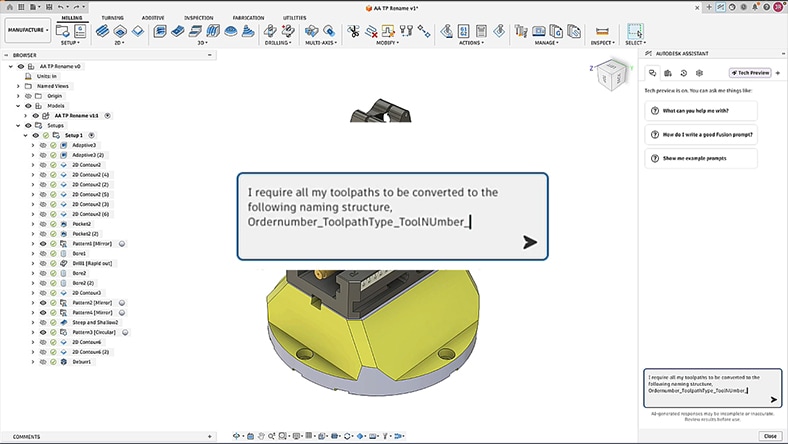788x444 pixels.
Task: Open the Tool Library icon
Action: pos(521,31)
